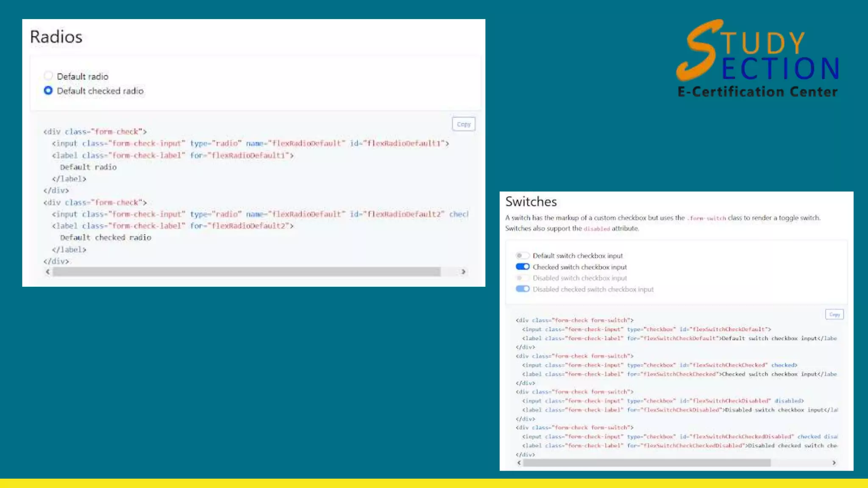
Task: Click Copy button in Radios code block
Action: tap(464, 124)
